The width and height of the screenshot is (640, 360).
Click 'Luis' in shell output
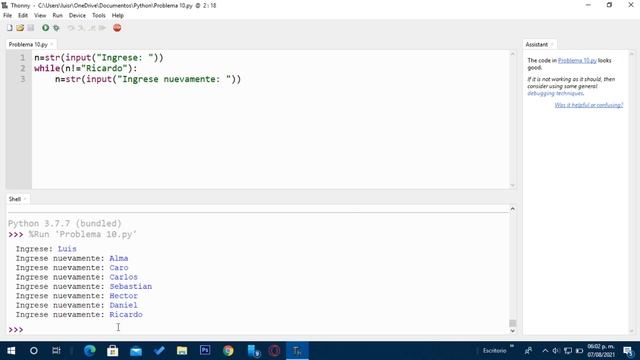[67, 249]
